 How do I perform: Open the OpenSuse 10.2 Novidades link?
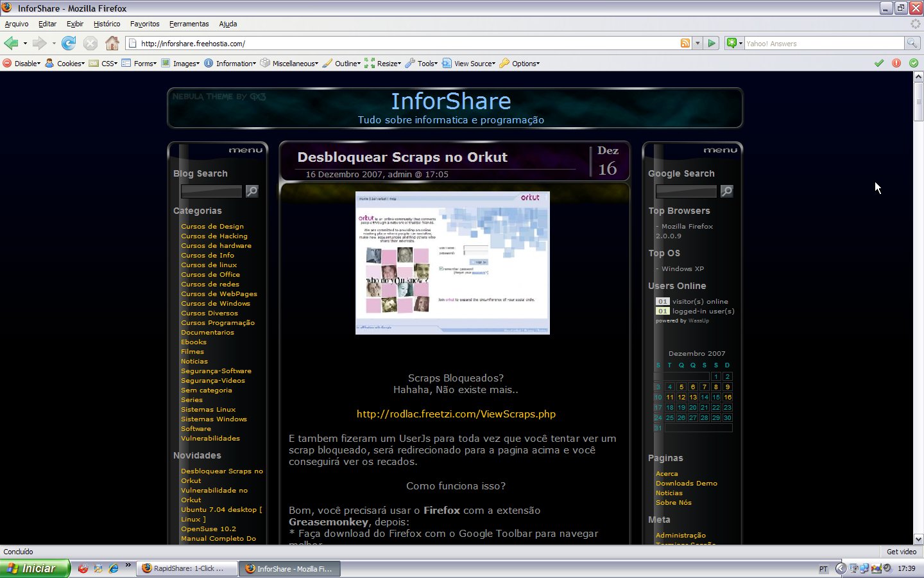pos(209,529)
